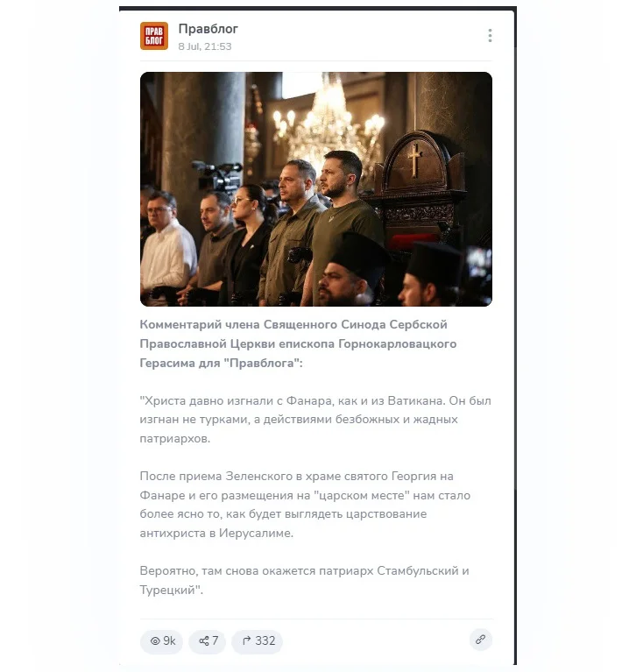Image resolution: width=636 pixels, height=672 pixels.
Task: Click the eye views icon
Action: [155, 641]
